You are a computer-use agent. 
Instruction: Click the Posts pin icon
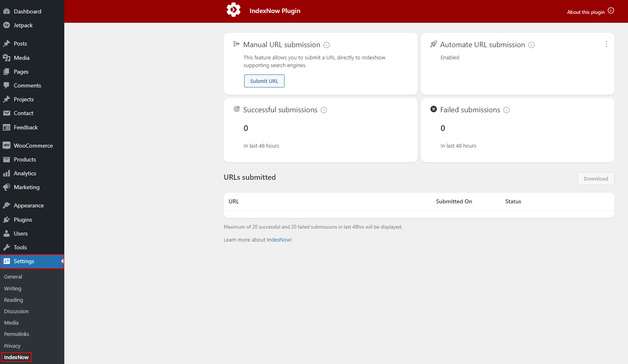click(x=7, y=44)
